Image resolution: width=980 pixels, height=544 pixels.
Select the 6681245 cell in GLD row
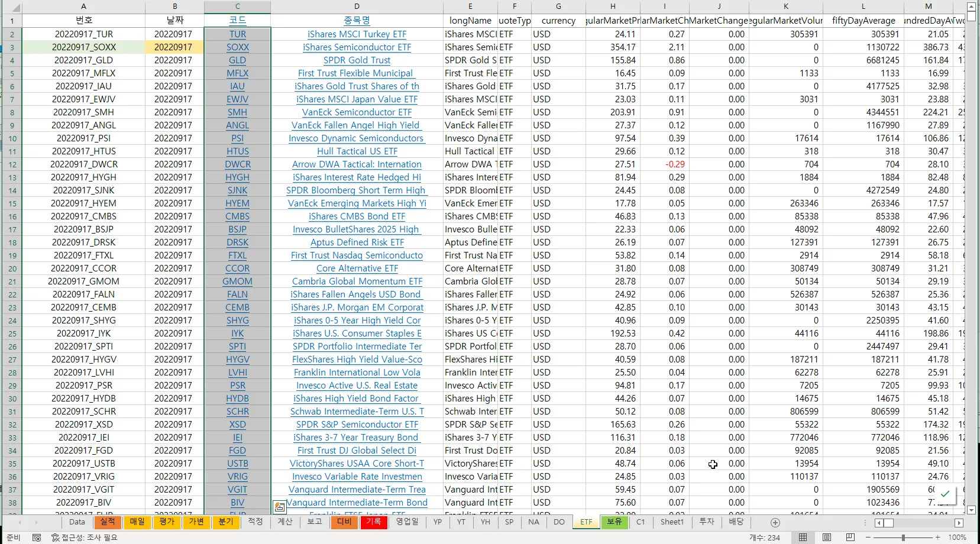[863, 60]
